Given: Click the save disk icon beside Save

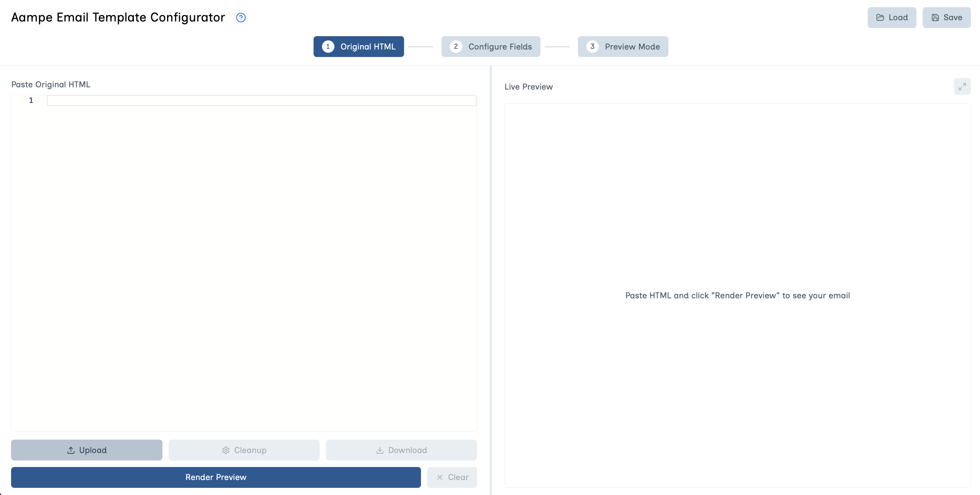Looking at the screenshot, I should [935, 17].
